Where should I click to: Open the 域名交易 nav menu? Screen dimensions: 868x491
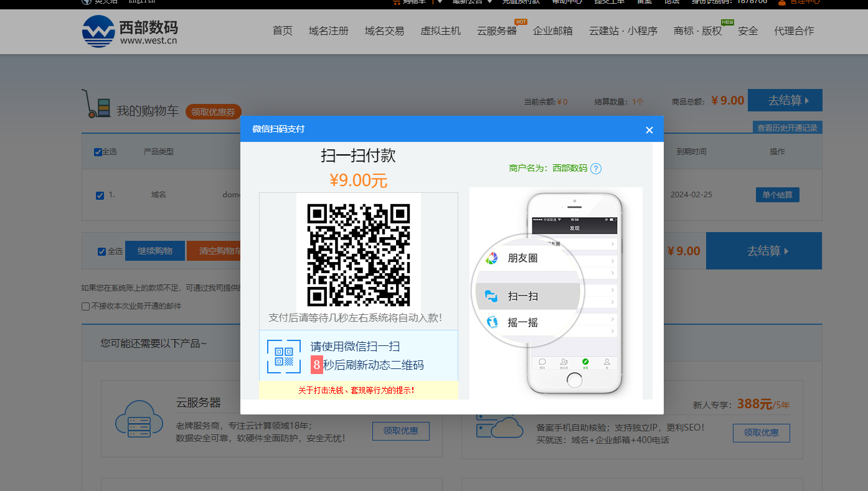(x=385, y=31)
